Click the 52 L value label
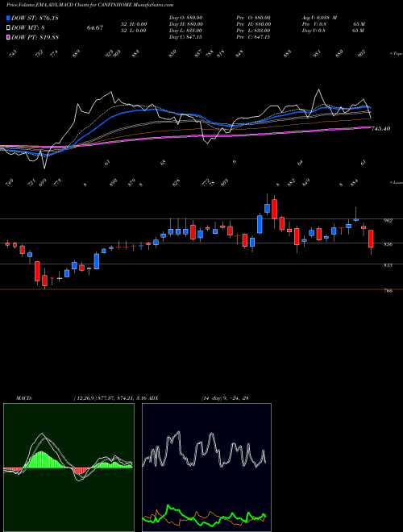The width and height of the screenshot is (403, 532). (133, 31)
